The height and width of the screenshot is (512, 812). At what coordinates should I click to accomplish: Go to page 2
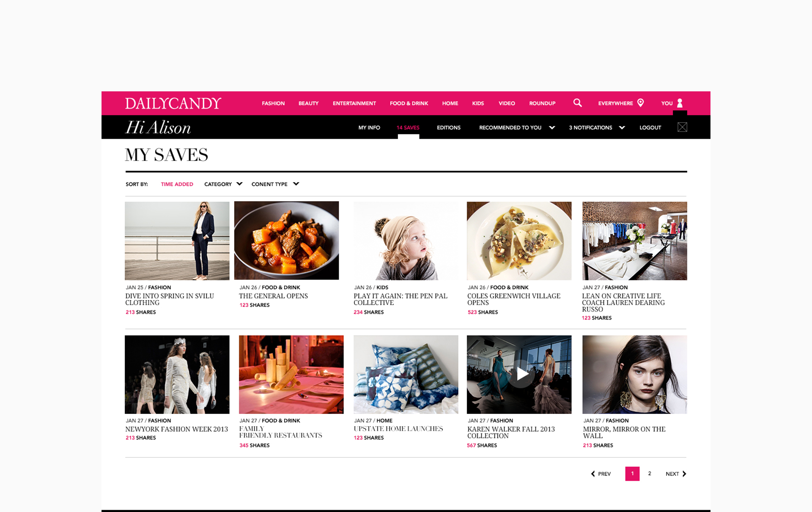pos(650,474)
